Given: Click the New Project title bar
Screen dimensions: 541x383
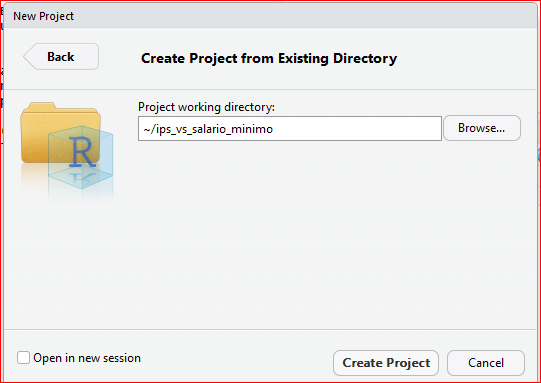Looking at the screenshot, I should point(269,16).
